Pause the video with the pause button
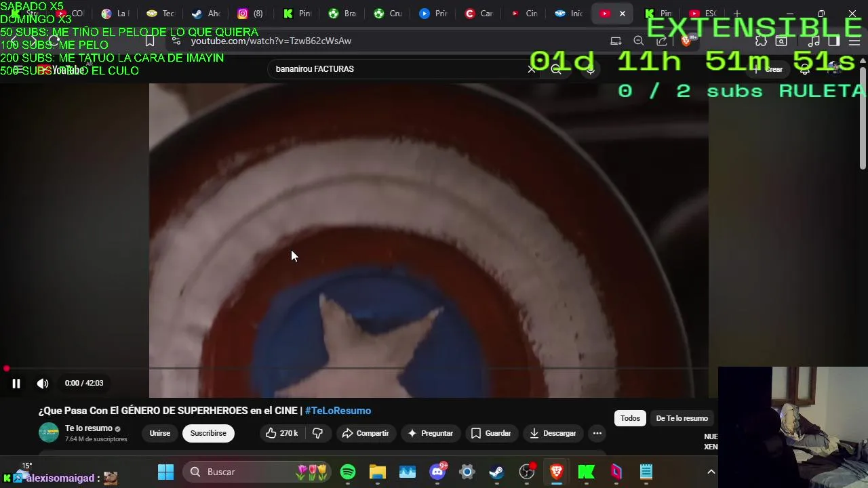868x488 pixels. pyautogui.click(x=16, y=384)
